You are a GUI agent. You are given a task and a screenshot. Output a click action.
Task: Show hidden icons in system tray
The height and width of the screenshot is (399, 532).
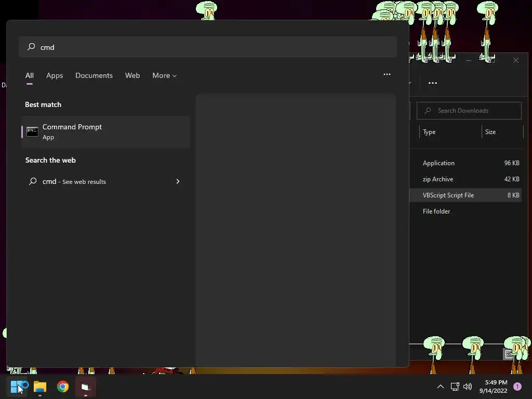pos(441,387)
